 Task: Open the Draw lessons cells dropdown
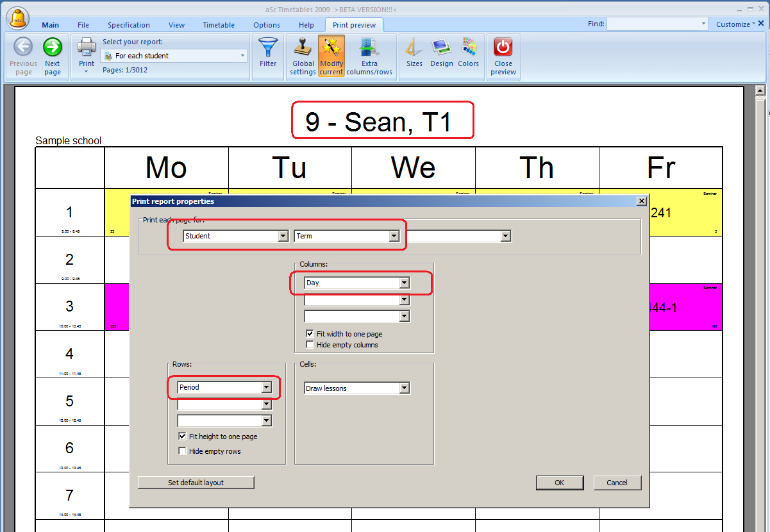[404, 388]
